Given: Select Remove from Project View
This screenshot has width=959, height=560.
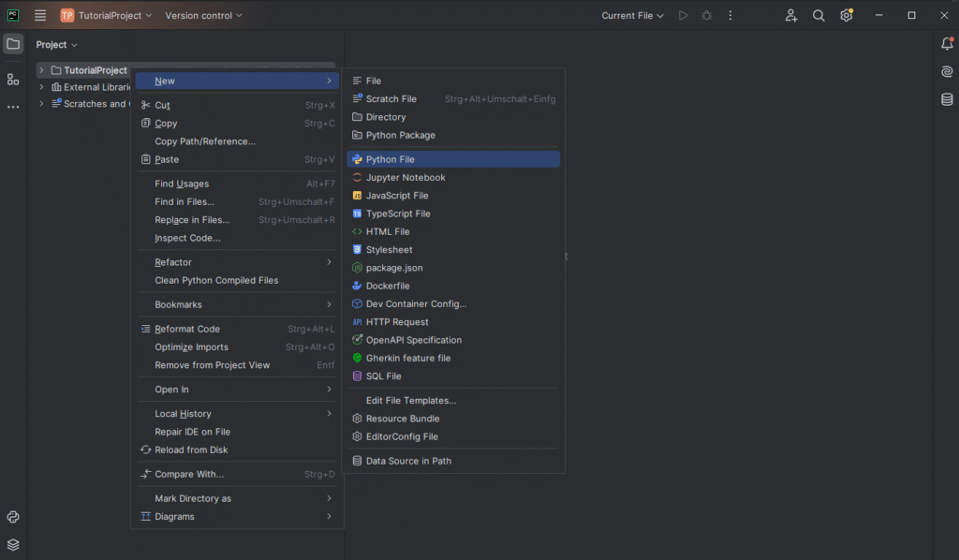Looking at the screenshot, I should (x=237, y=365).
